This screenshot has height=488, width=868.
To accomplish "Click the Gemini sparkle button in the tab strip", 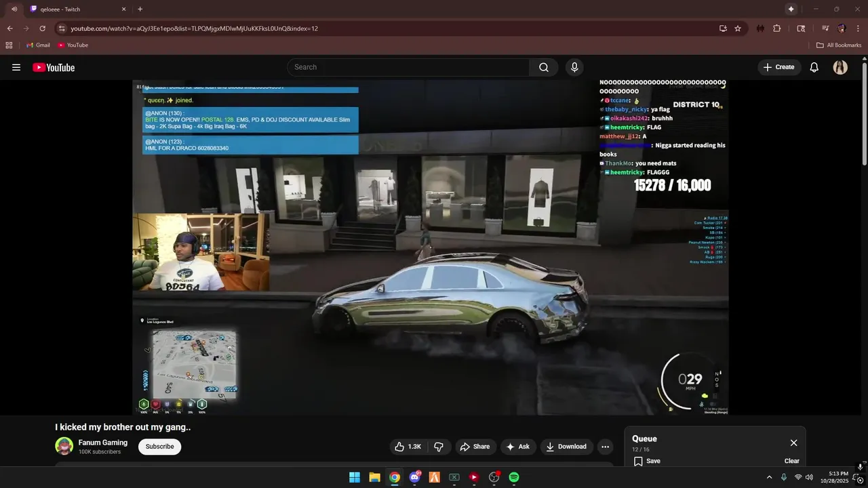I will tap(791, 9).
